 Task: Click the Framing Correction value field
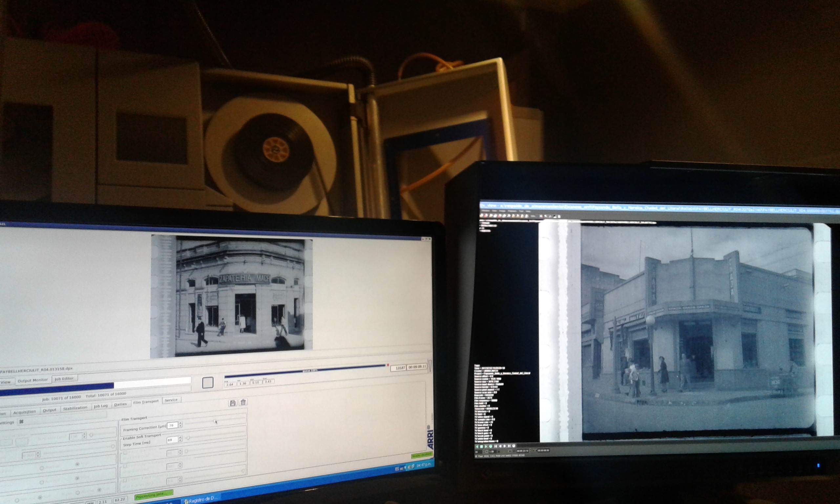click(x=173, y=425)
